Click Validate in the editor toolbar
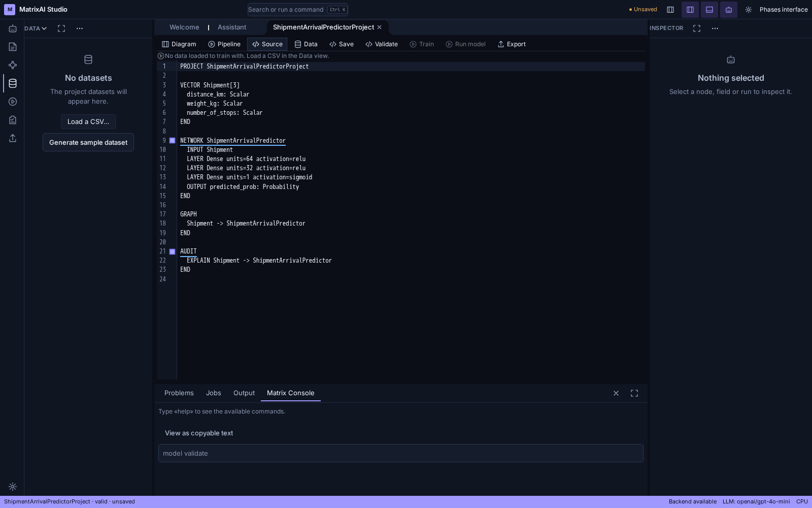 click(x=382, y=44)
